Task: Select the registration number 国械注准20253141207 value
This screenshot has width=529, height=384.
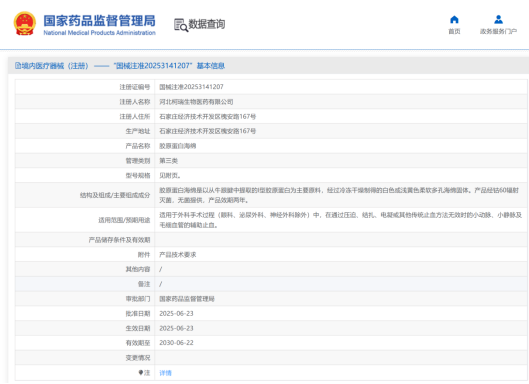Action: click(x=191, y=87)
